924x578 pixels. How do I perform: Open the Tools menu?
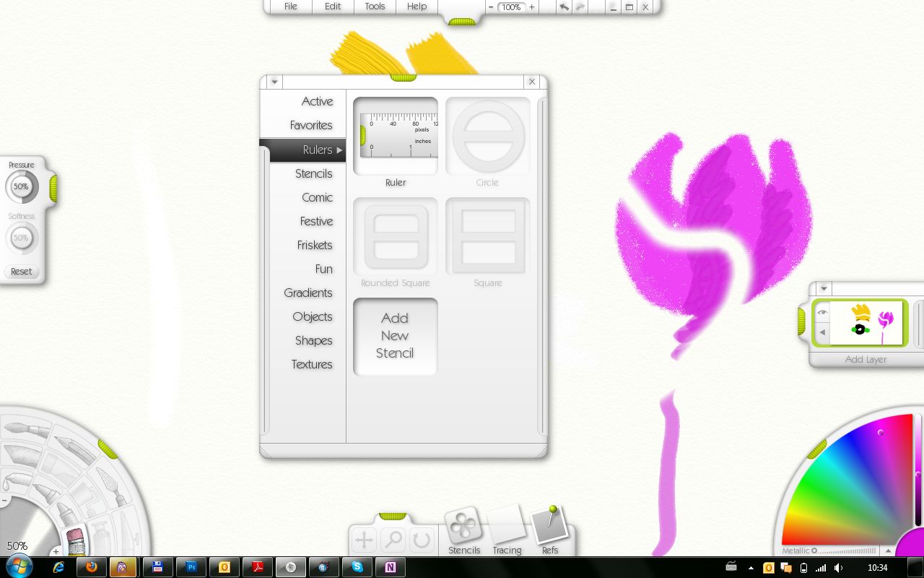(375, 7)
